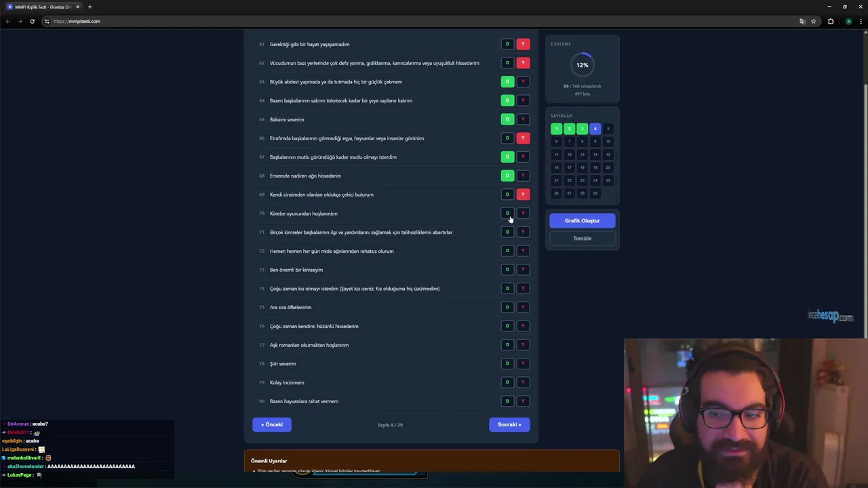868x488 pixels.
Task: Click question text "Kolay incinmem"
Action: click(x=287, y=382)
